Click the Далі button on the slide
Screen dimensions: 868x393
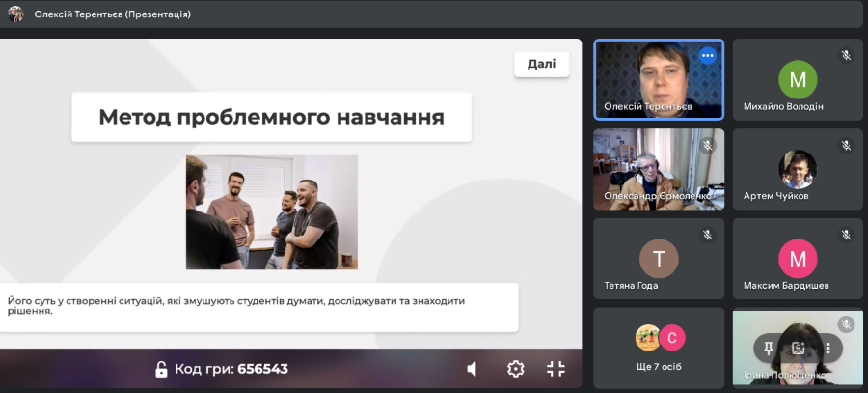(x=541, y=65)
